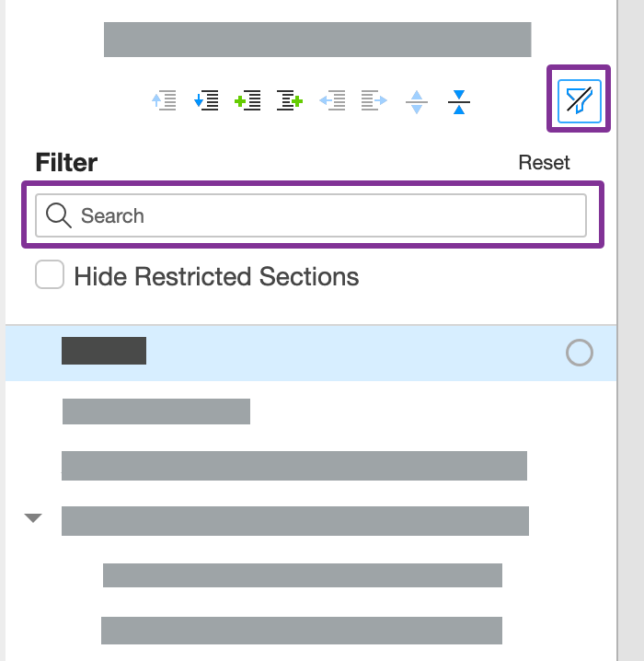This screenshot has width=644, height=661.
Task: Select the radio circle on highlighted row
Action: 580,352
